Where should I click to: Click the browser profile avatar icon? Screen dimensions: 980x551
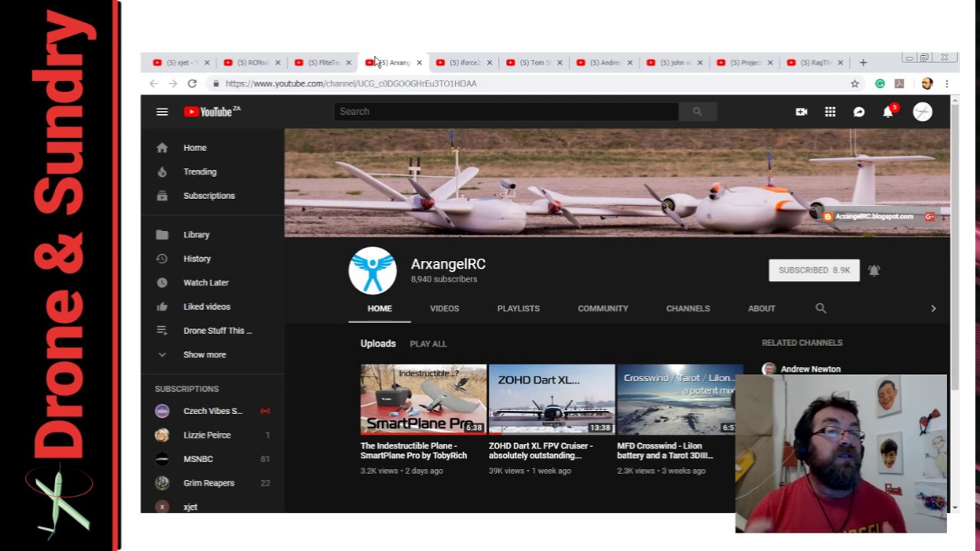[927, 83]
